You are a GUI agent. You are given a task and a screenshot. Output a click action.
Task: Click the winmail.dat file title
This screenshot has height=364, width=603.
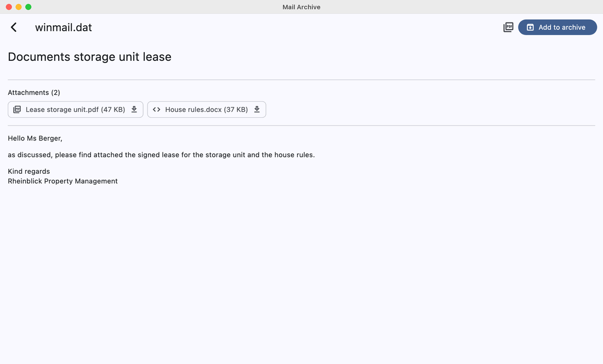pyautogui.click(x=64, y=27)
